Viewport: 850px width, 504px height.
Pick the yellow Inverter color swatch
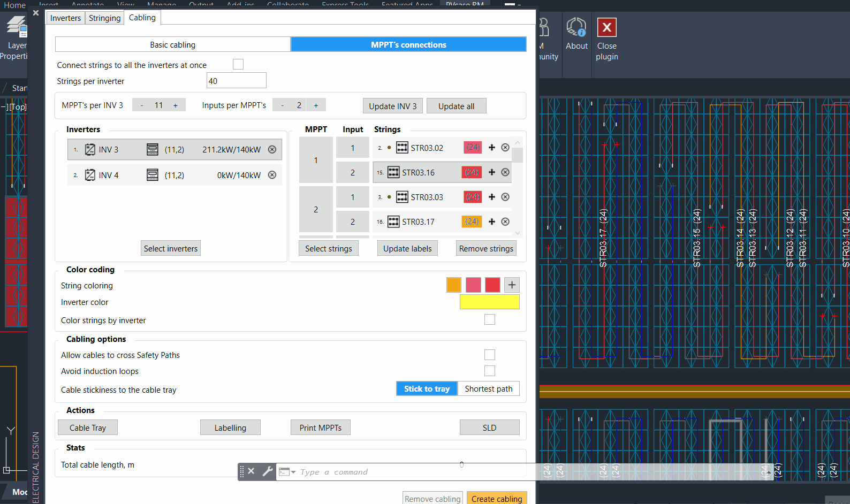(489, 302)
